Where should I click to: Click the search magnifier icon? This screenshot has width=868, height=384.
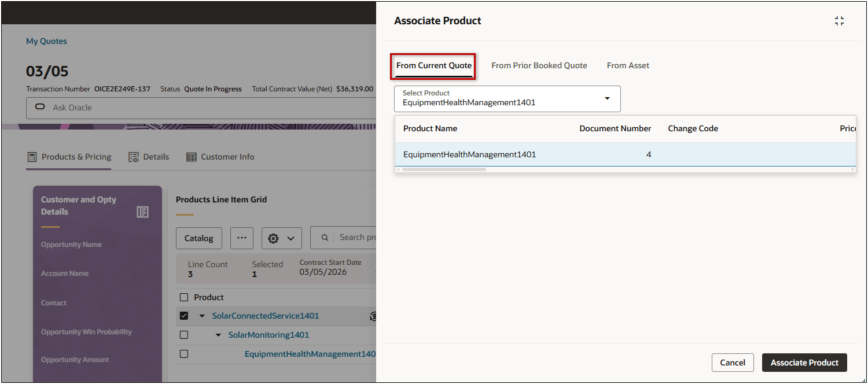pyautogui.click(x=325, y=237)
